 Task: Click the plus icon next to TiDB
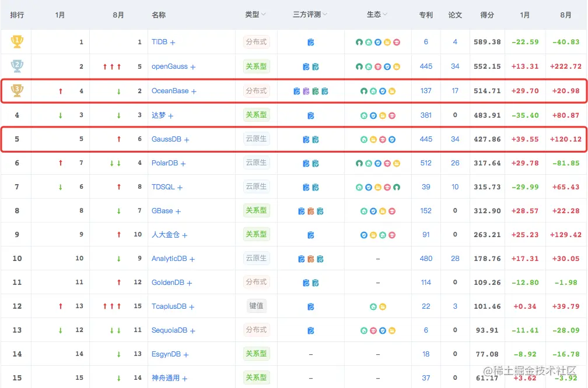[x=173, y=43]
